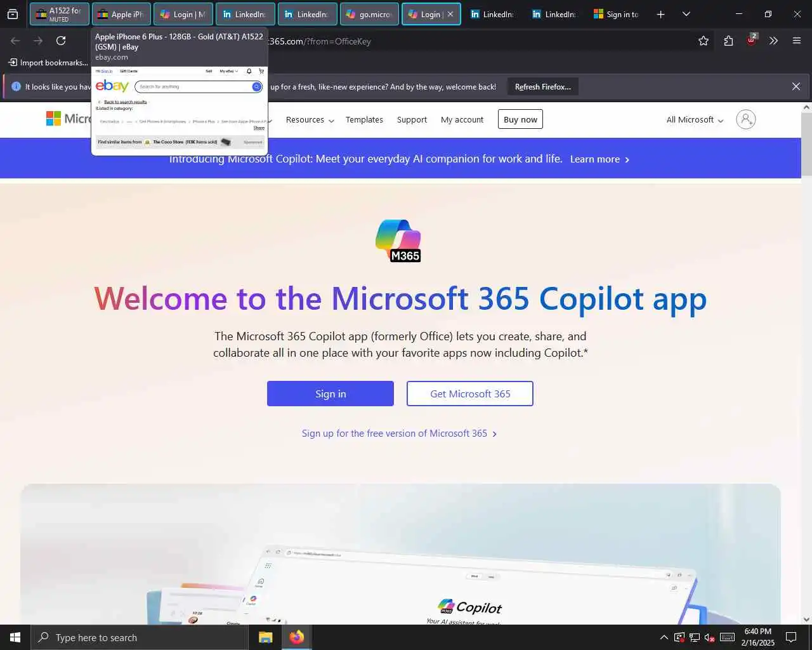Click the muted volume tray icon
Viewport: 812px width, 650px height.
(x=710, y=637)
